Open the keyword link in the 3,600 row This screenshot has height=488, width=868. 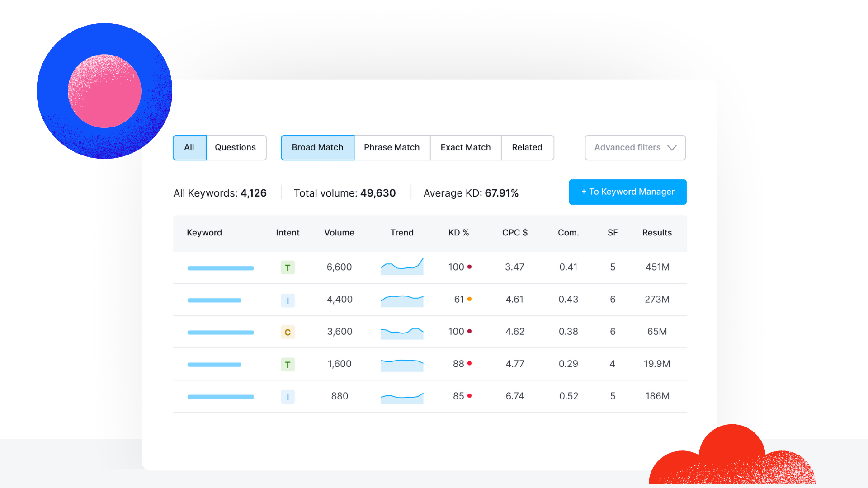pos(221,333)
